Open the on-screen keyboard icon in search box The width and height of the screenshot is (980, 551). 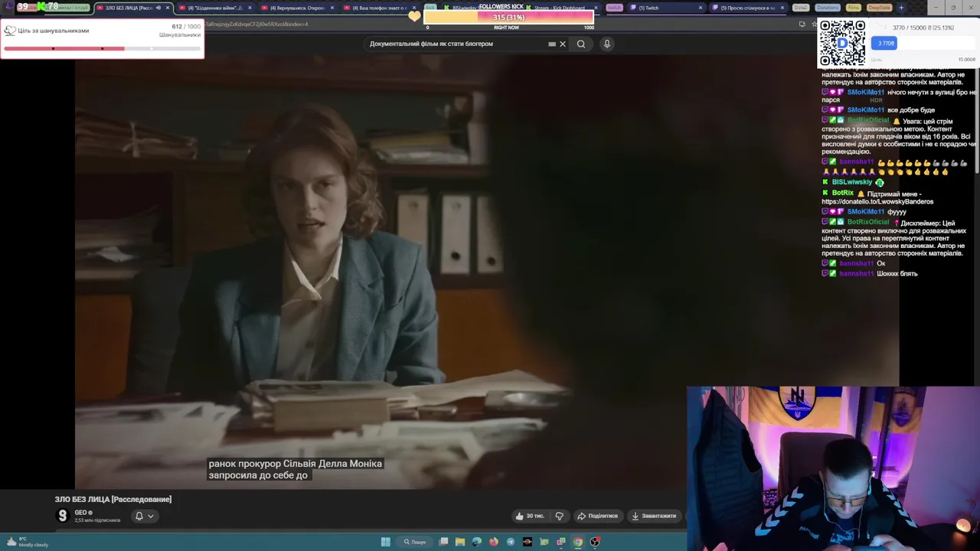pyautogui.click(x=552, y=44)
